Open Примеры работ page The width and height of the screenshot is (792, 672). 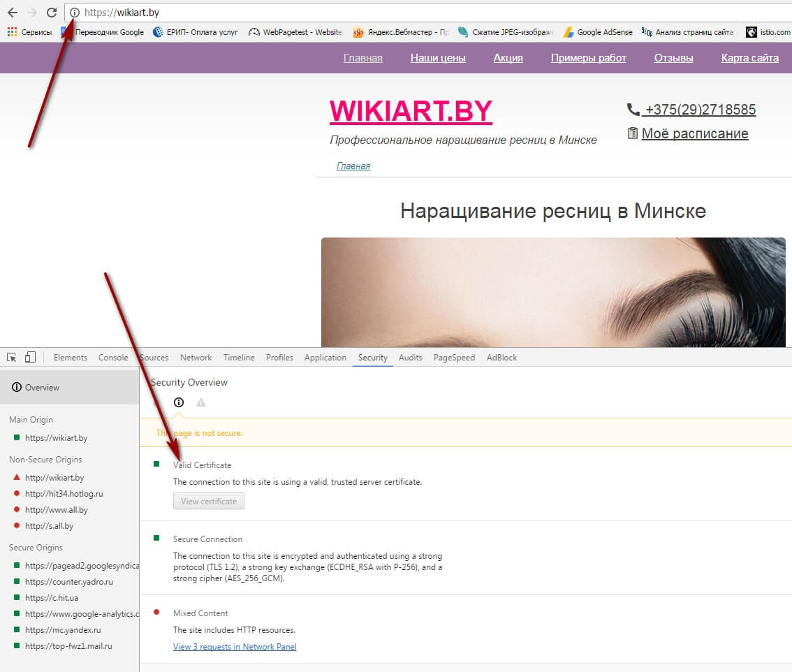(x=589, y=57)
